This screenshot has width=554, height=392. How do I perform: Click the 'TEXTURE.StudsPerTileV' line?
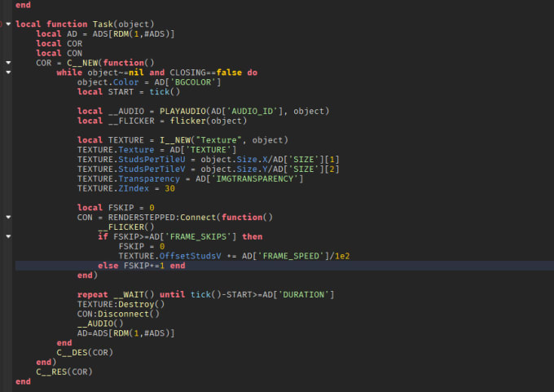[208, 169]
